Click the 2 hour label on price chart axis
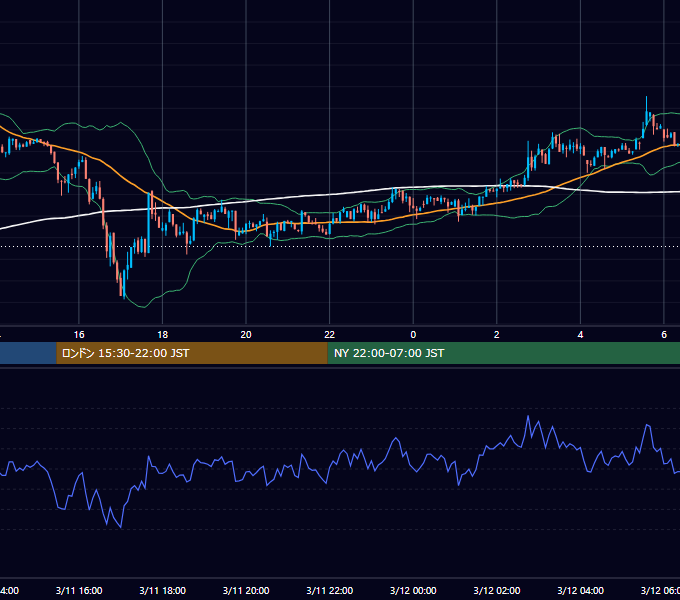The image size is (680, 600). (497, 335)
